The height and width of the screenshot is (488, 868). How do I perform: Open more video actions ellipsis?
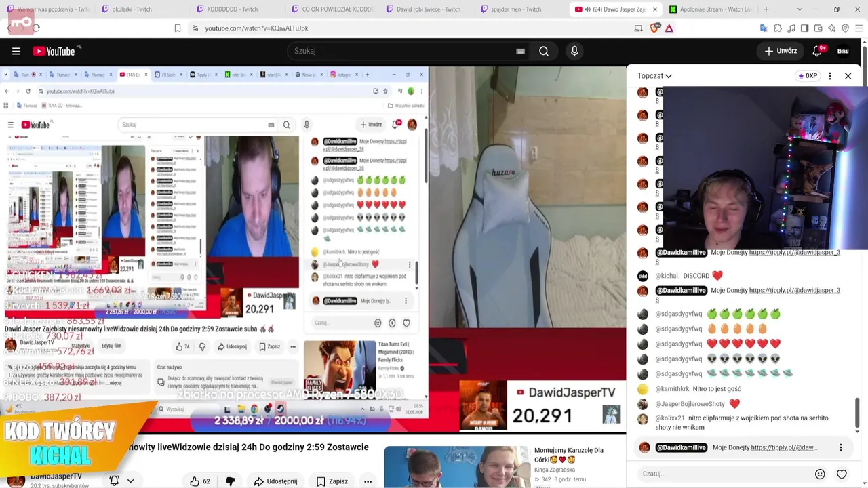[x=368, y=481]
